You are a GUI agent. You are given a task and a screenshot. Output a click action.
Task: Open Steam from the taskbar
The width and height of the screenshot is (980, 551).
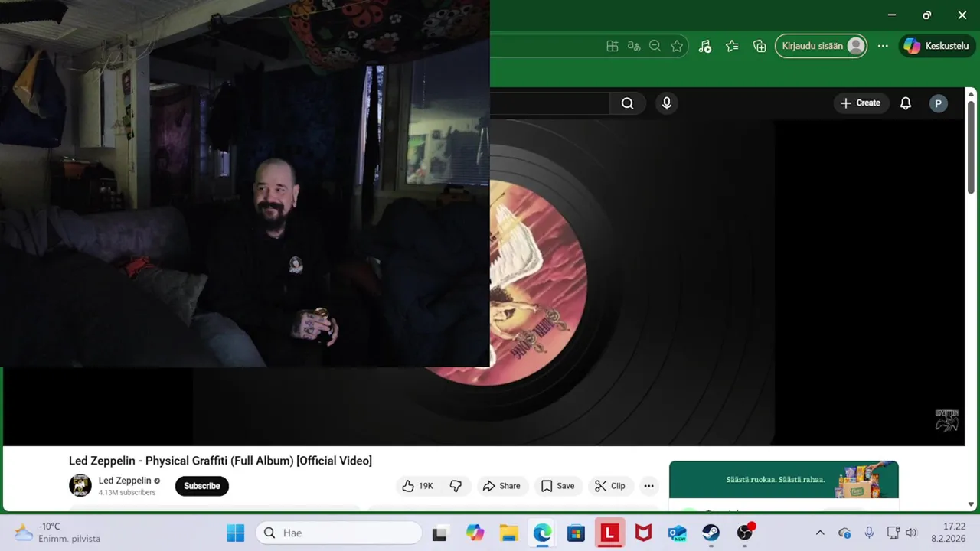tap(710, 533)
